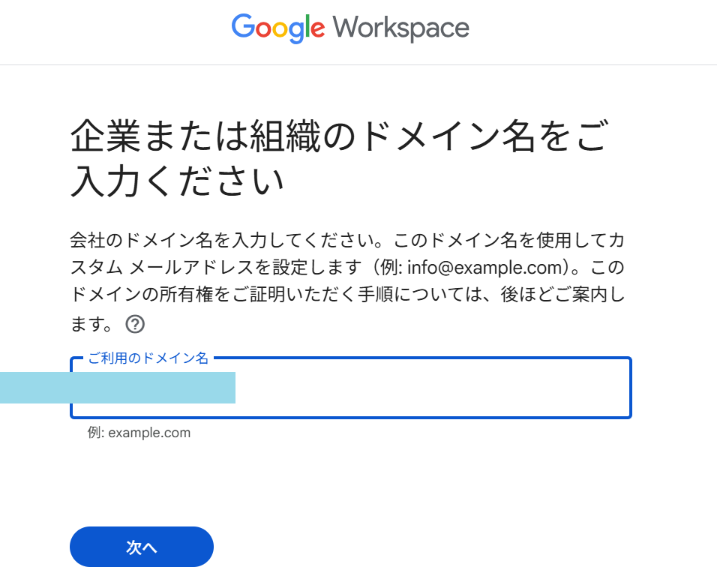Click the red letter o in Google logo

pos(263,30)
